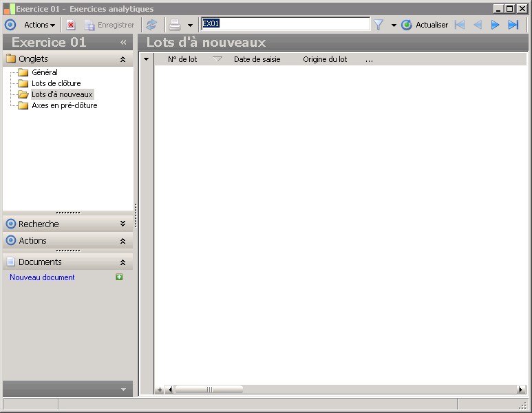532x413 pixels.
Task: Click the Enregistrer save button
Action: click(109, 25)
